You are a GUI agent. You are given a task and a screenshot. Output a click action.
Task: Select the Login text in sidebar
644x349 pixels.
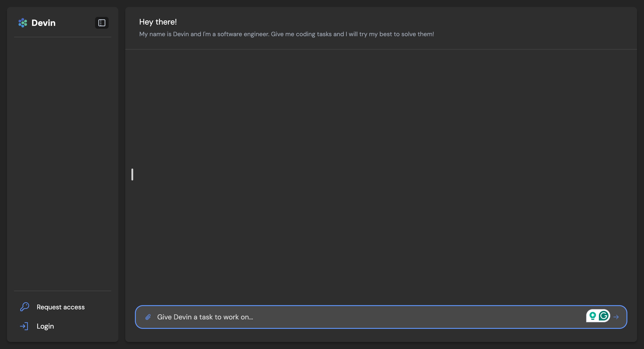(x=45, y=326)
